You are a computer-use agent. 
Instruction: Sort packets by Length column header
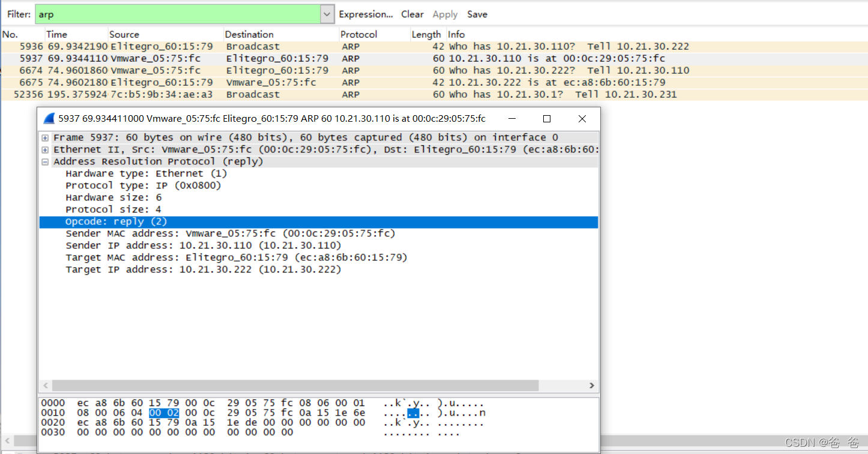pyautogui.click(x=427, y=34)
